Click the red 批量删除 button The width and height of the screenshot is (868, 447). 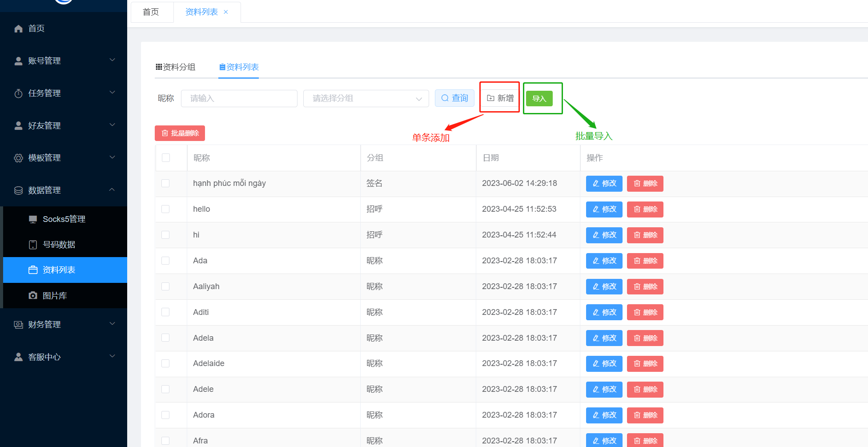click(180, 133)
